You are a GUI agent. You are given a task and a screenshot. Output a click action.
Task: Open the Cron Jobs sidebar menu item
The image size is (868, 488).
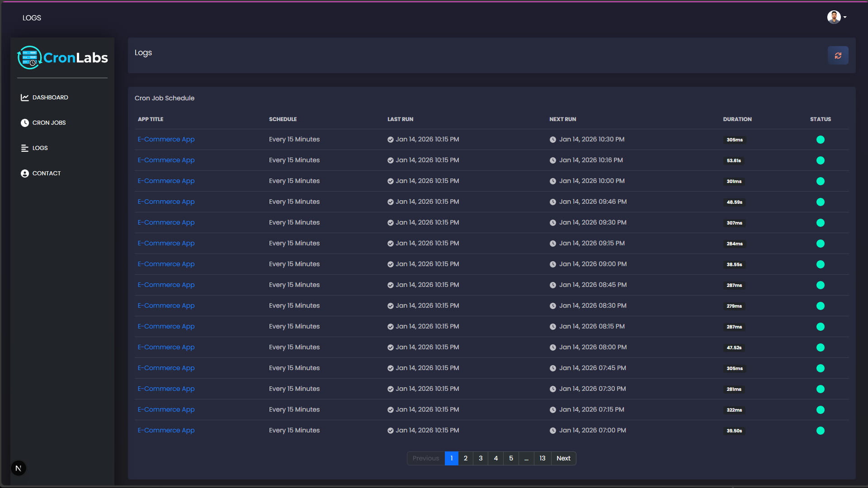pyautogui.click(x=49, y=123)
